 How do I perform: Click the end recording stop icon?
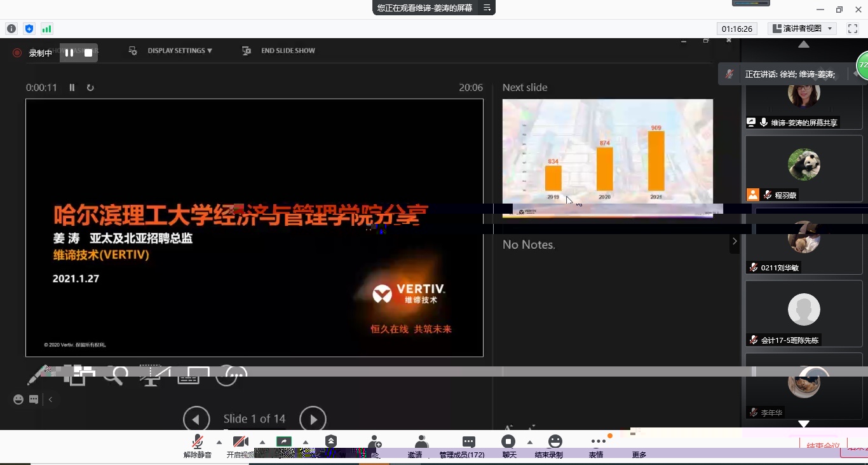(x=508, y=441)
